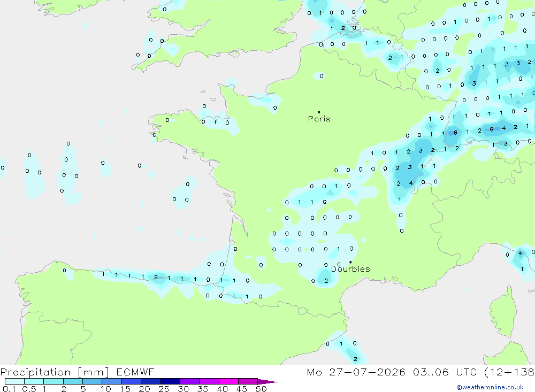Click the 2–5 mm legend color swatch

[73, 381]
